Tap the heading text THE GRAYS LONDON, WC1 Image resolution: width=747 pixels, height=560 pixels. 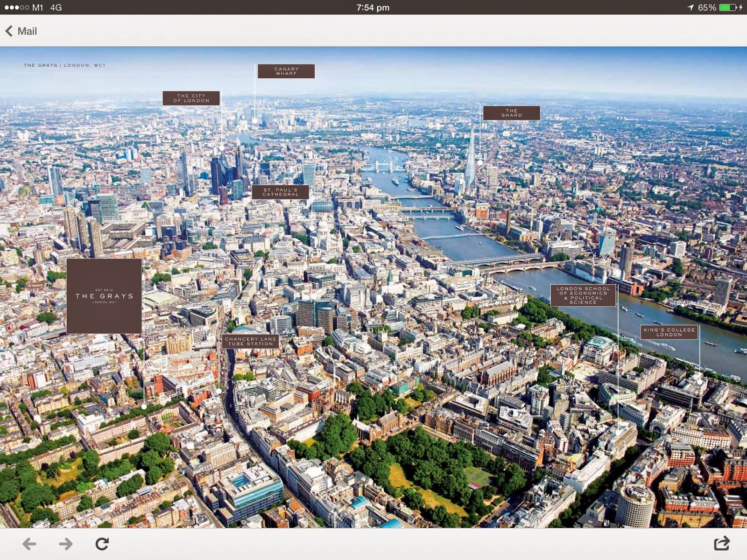pos(65,66)
